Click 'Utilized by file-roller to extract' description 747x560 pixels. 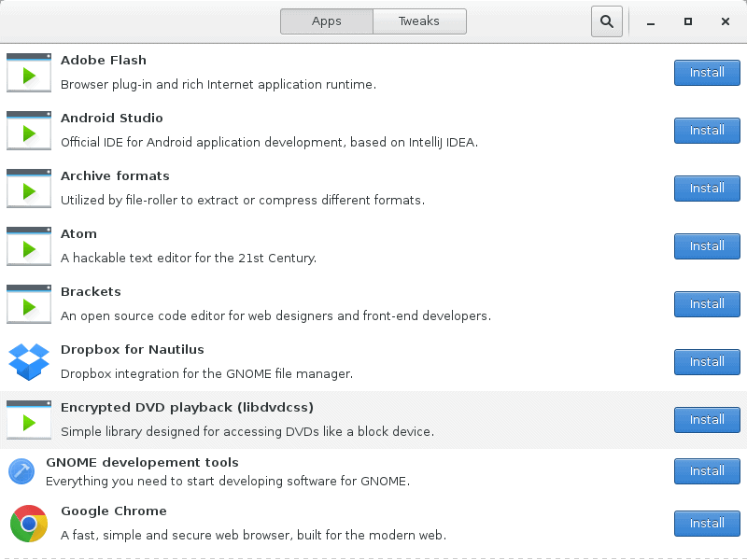[243, 201]
